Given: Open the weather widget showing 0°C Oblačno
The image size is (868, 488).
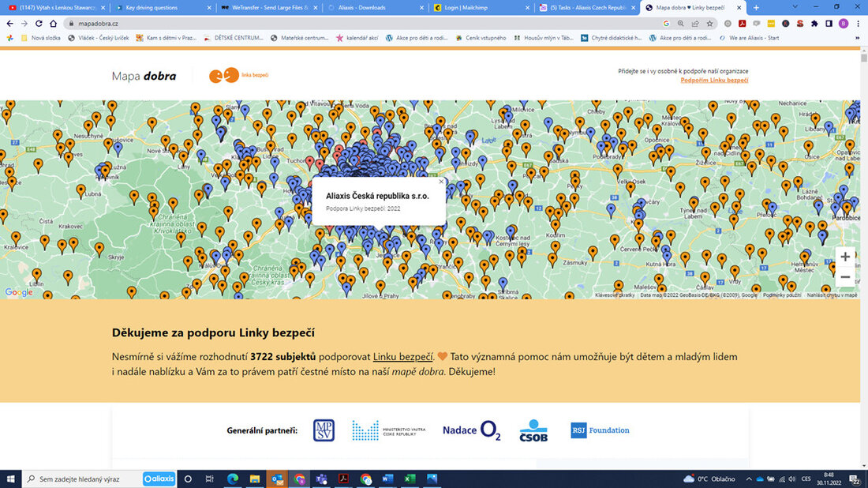Looking at the screenshot, I should coord(709,479).
